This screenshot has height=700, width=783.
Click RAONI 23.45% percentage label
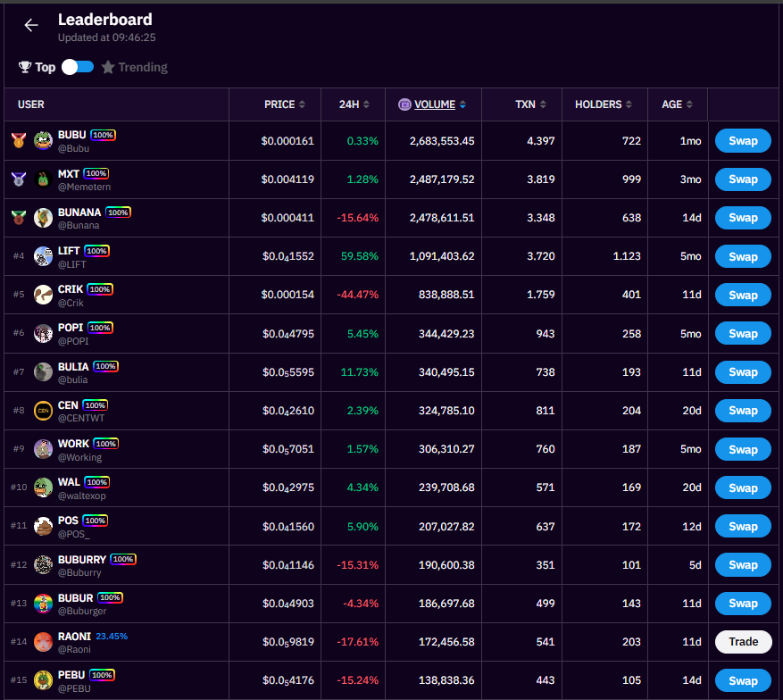point(112,636)
